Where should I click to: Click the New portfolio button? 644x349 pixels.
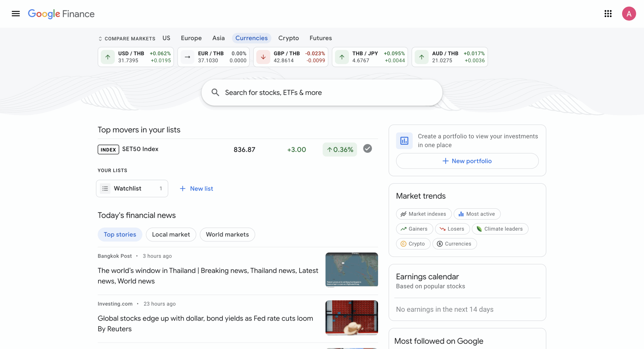point(467,161)
